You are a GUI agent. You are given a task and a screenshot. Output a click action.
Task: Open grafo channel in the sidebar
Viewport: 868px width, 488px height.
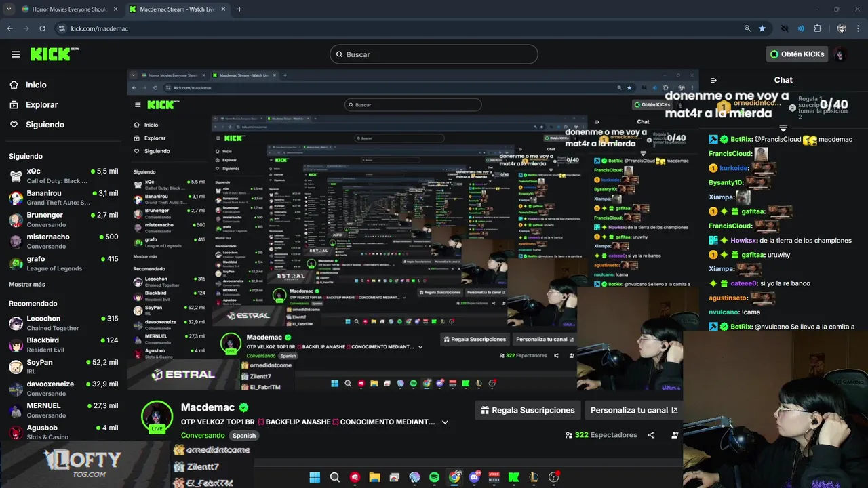(x=63, y=264)
